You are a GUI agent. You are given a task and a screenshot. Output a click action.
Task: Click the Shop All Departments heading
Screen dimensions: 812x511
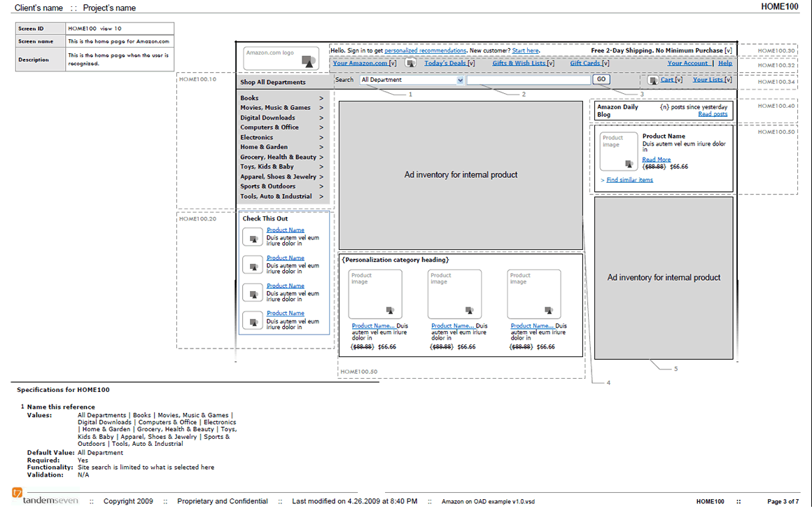point(273,83)
